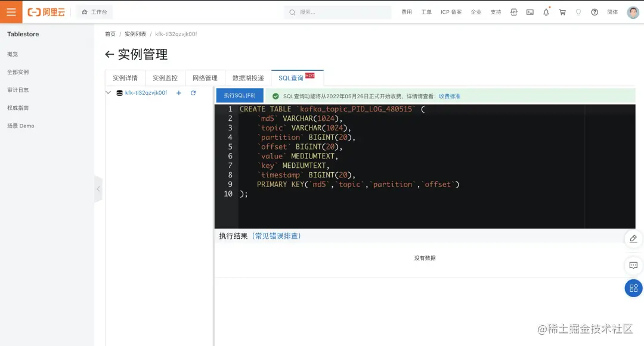Click the app download icon in header
The height and width of the screenshot is (346, 644).
point(514,13)
